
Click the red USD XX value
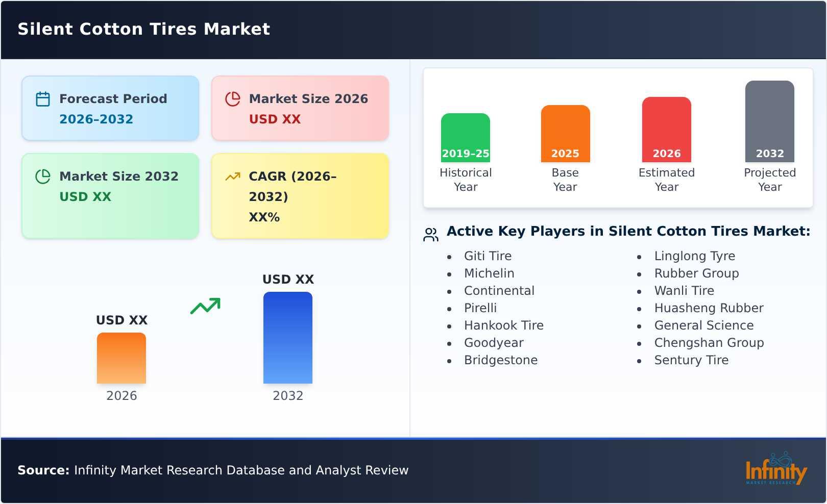pyautogui.click(x=275, y=119)
